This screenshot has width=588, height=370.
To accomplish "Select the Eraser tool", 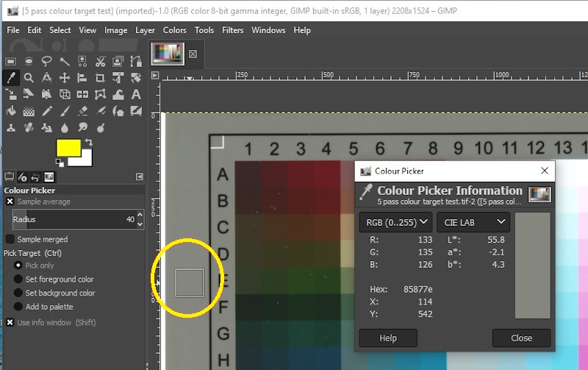I will (82, 111).
